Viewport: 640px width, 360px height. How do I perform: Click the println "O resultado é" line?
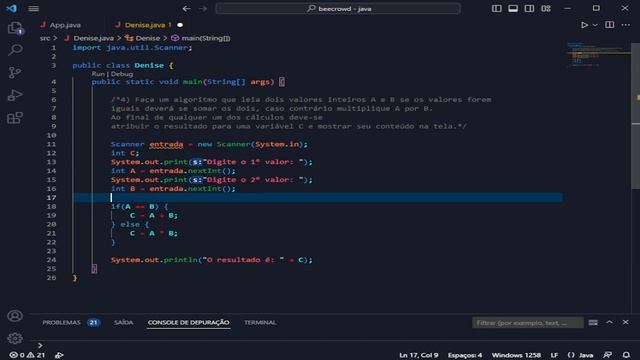click(x=211, y=260)
